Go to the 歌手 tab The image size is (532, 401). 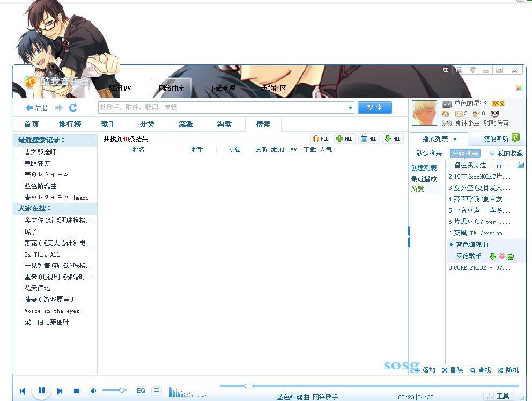pos(108,125)
